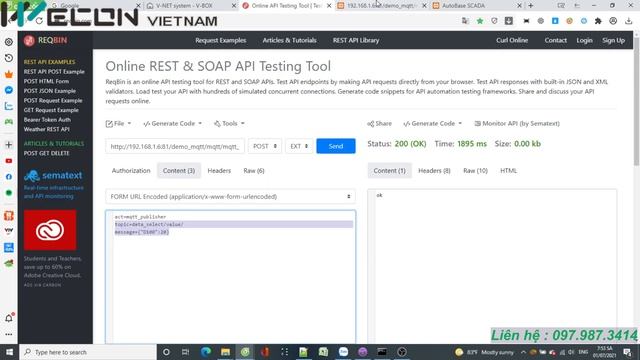Open response Headers (8) tab
The image size is (640, 360).
pos(434,171)
